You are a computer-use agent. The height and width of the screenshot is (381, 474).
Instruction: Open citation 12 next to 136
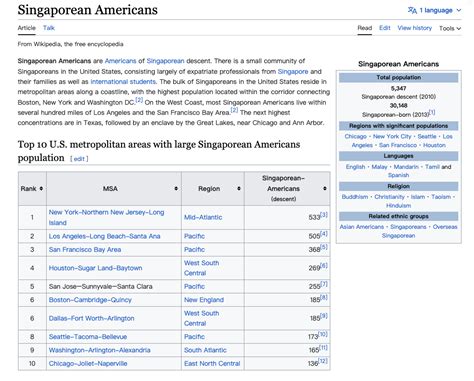pyautogui.click(x=323, y=361)
